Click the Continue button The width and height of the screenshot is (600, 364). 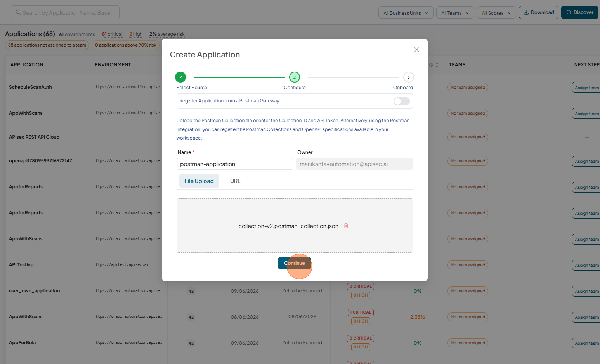pyautogui.click(x=295, y=263)
